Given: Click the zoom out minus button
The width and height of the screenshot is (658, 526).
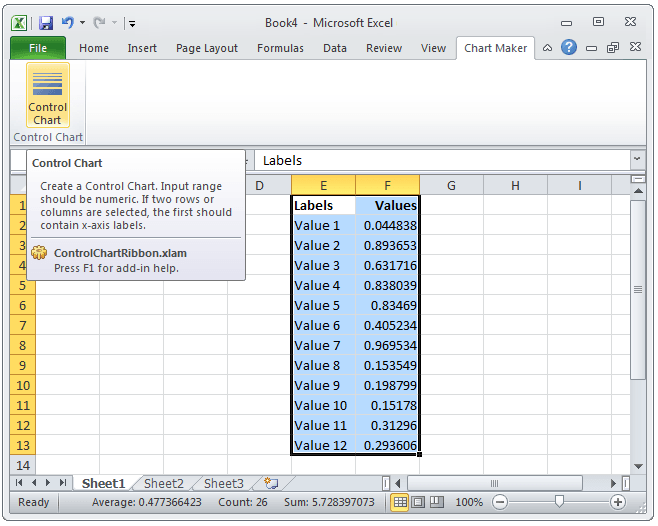Looking at the screenshot, I should point(500,502).
